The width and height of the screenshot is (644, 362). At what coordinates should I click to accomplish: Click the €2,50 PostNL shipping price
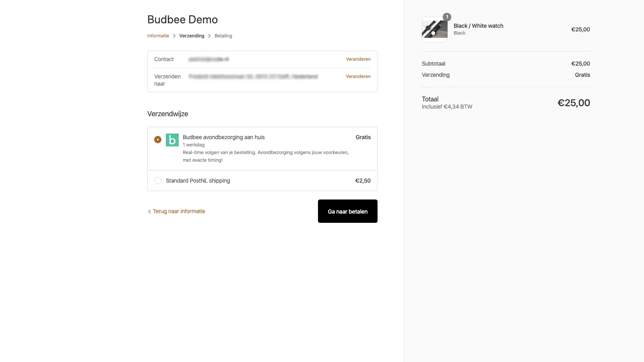[363, 181]
